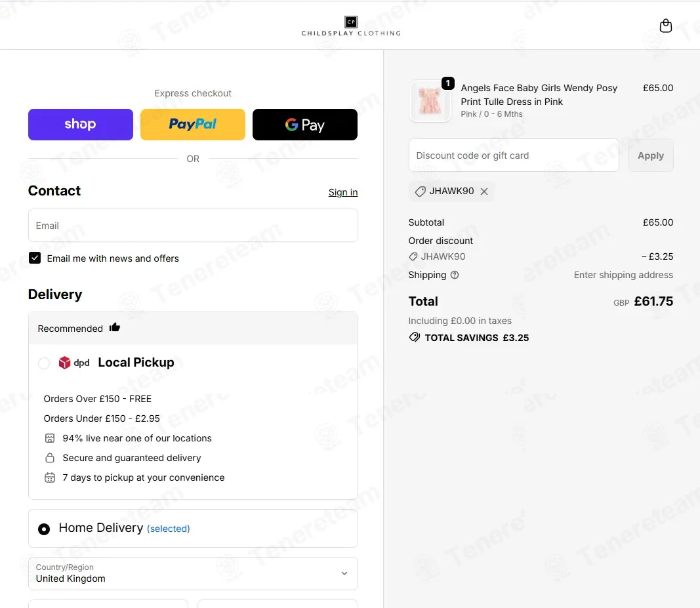Pay with Shop Pay express checkout
Screen dimensions: 700x608
coord(80,125)
